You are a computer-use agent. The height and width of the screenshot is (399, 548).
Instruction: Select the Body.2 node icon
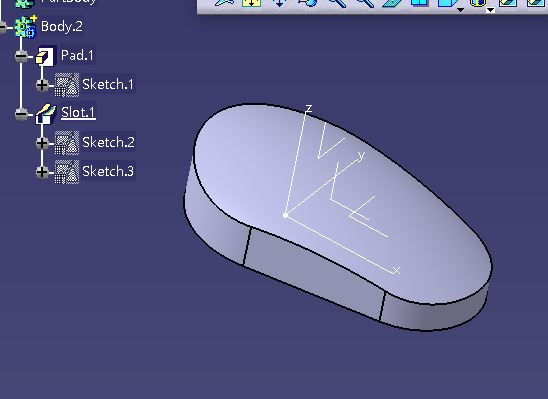[x=26, y=27]
